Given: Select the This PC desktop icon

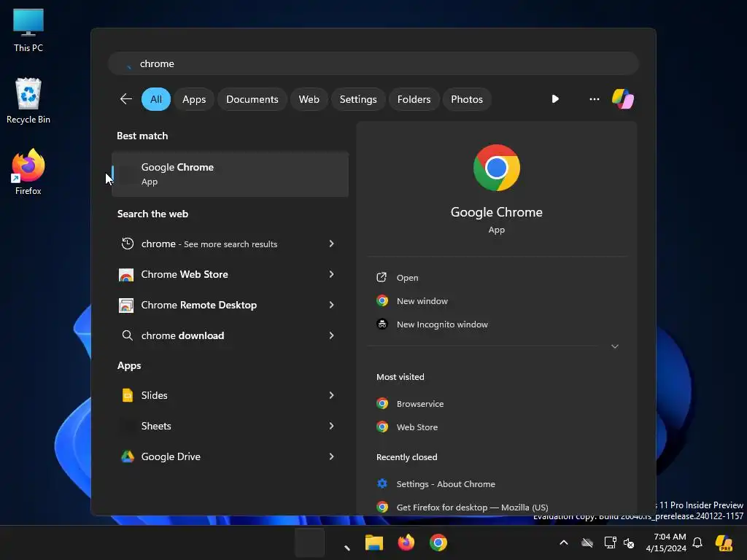Looking at the screenshot, I should point(28,31).
